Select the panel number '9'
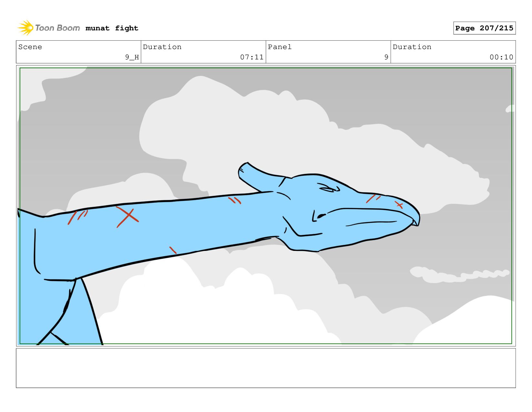532x412 pixels. pyautogui.click(x=386, y=57)
